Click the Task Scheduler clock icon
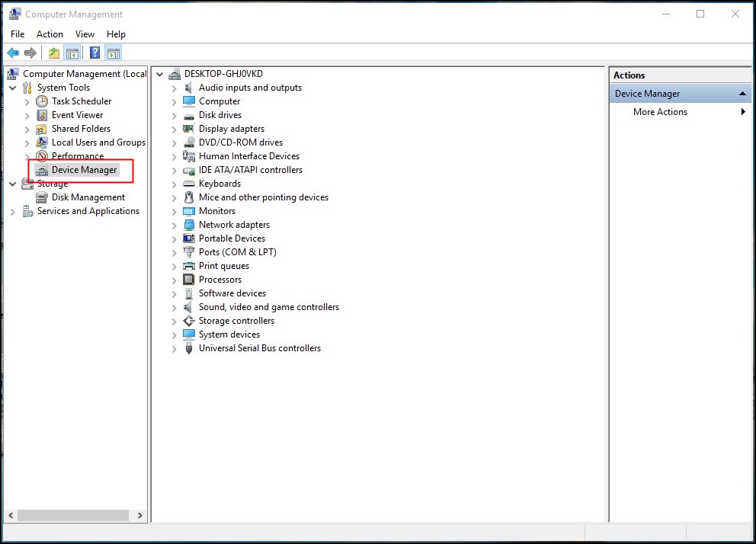Viewport: 756px width, 544px height. pyautogui.click(x=42, y=101)
